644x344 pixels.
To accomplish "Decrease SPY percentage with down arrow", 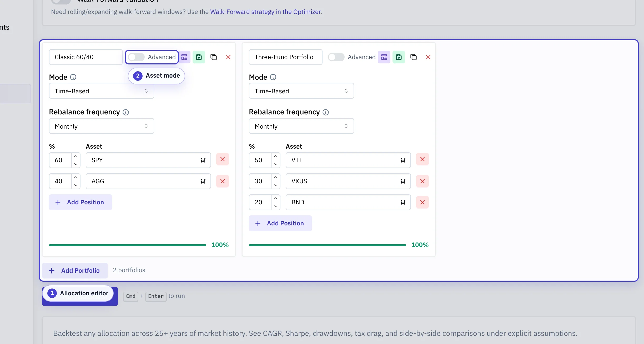I will (76, 164).
